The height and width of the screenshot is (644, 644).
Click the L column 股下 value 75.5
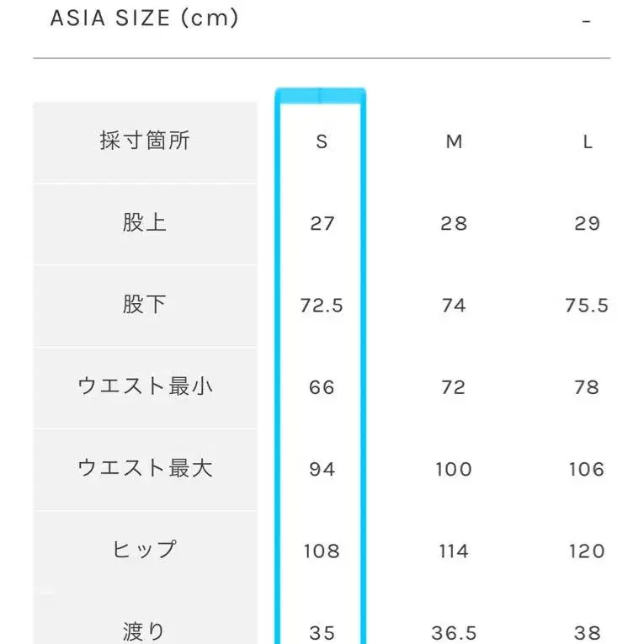pyautogui.click(x=587, y=306)
